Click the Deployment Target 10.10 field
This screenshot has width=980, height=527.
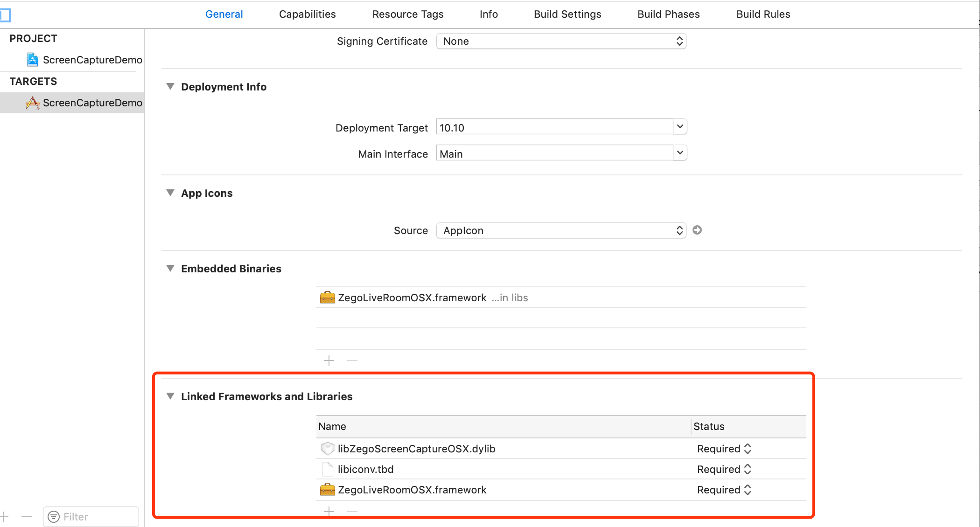(555, 127)
